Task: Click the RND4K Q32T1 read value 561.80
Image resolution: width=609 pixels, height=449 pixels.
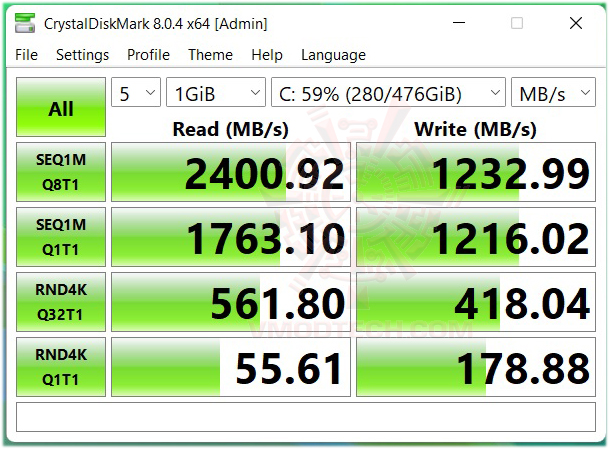Action: pos(231,302)
